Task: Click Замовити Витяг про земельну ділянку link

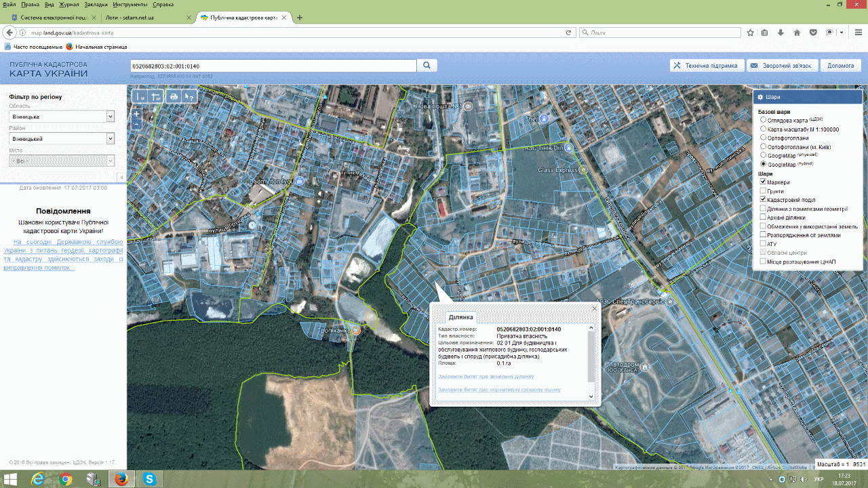Action: 486,376
